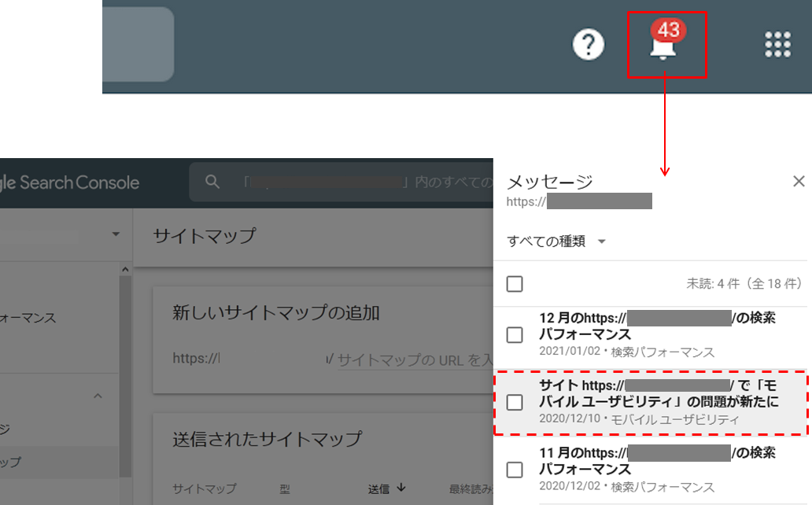Click the サイトマップ column header
812x505 pixels.
coord(205,488)
